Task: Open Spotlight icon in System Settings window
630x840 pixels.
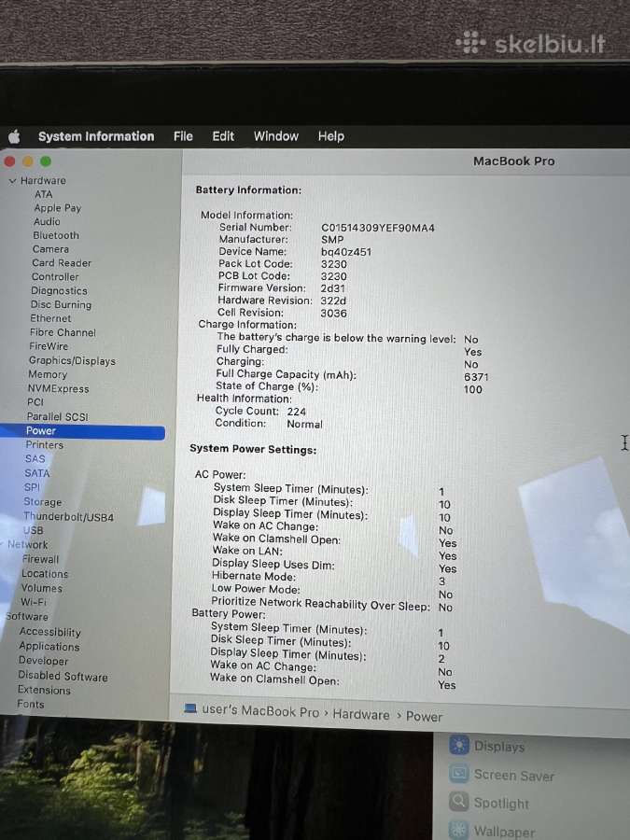Action: click(458, 802)
